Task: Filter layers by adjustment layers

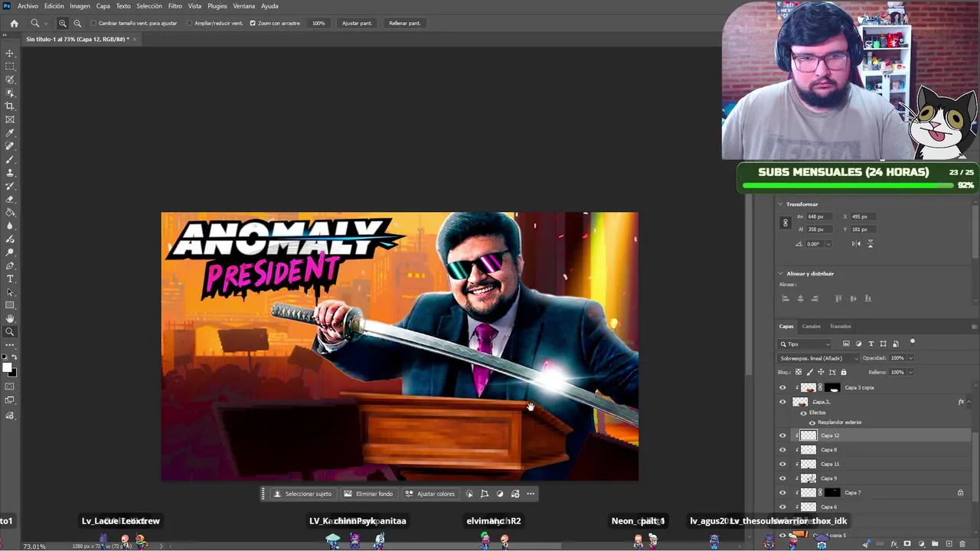Action: tap(858, 344)
